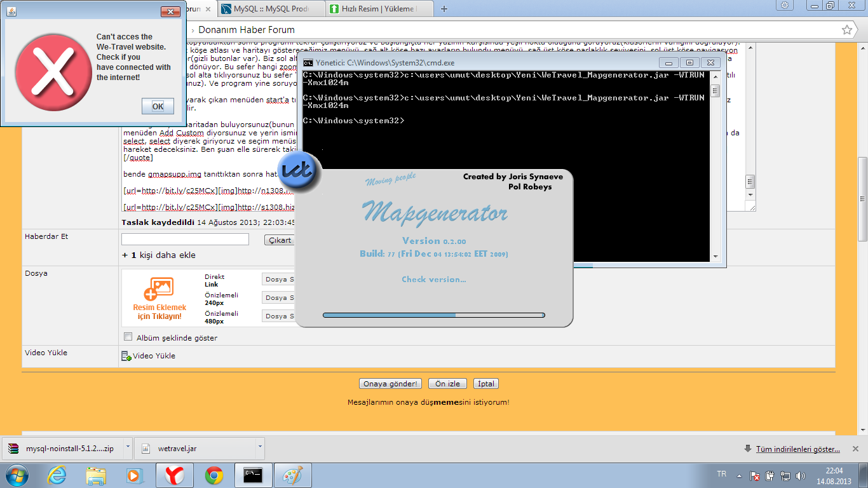Click TR language indicator in tray
This screenshot has height=488, width=868.
coord(721,475)
